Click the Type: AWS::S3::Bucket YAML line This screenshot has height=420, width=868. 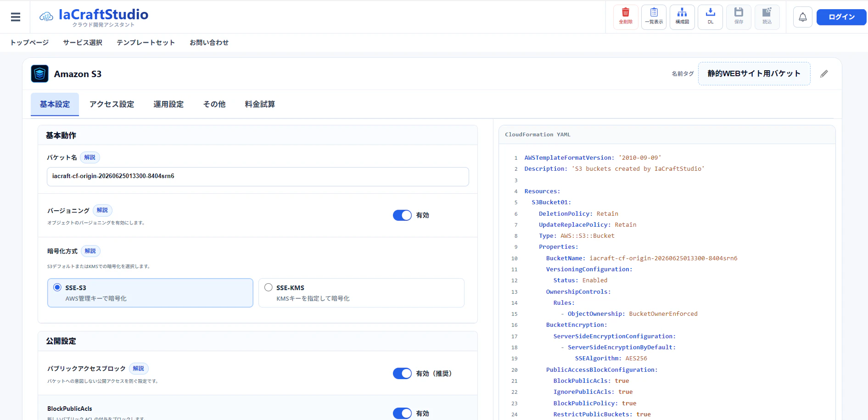(577, 236)
